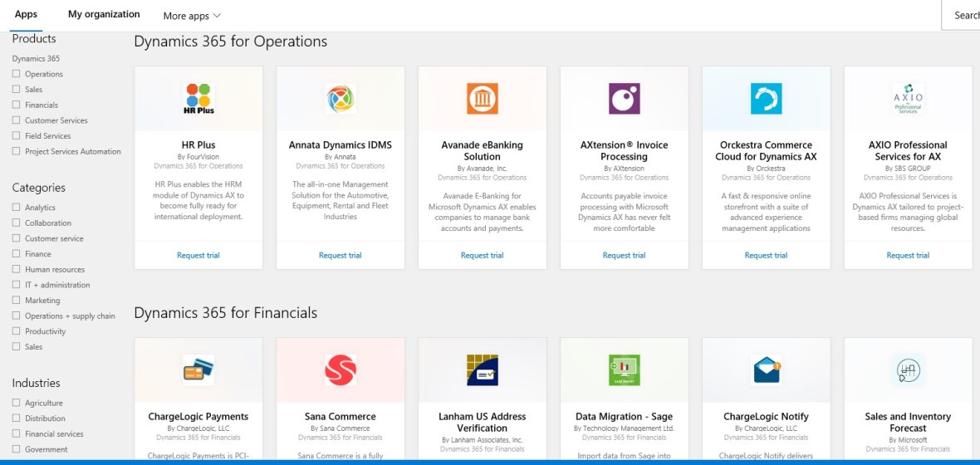980x465 pixels.
Task: Open the Annata Dynamics IDMS icon
Action: pyautogui.click(x=341, y=99)
